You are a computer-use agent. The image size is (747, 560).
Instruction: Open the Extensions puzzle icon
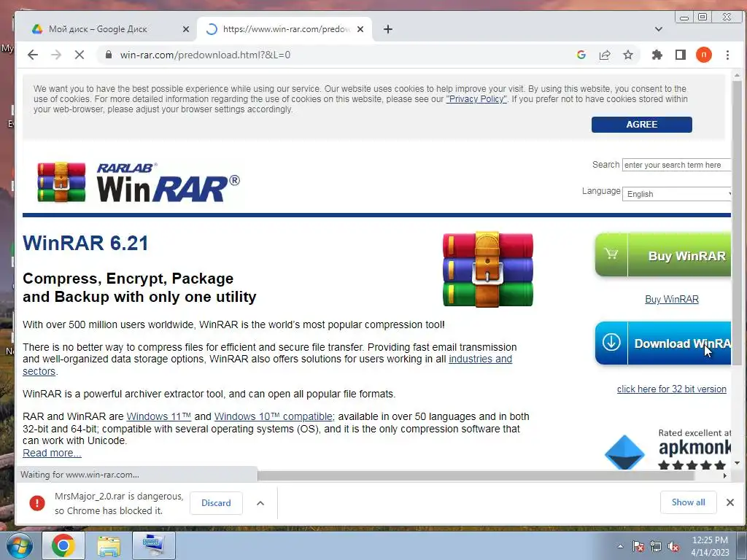[x=657, y=55]
